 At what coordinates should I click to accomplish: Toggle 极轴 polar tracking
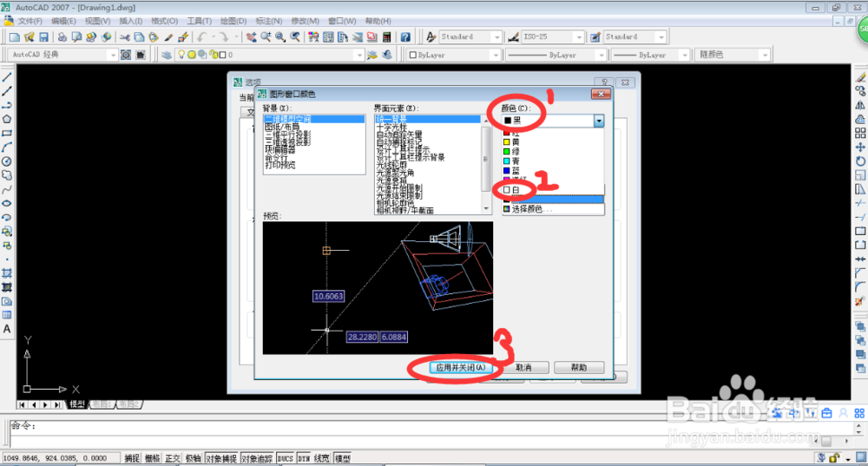coord(194,458)
